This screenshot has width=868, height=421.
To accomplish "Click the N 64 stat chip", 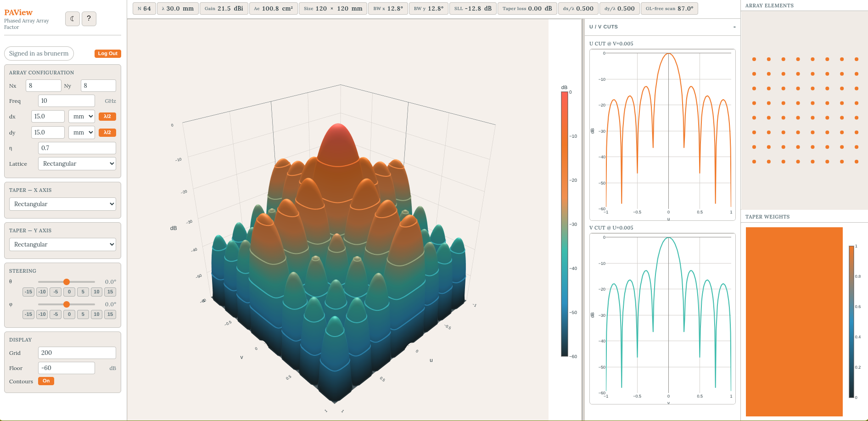I will point(144,9).
